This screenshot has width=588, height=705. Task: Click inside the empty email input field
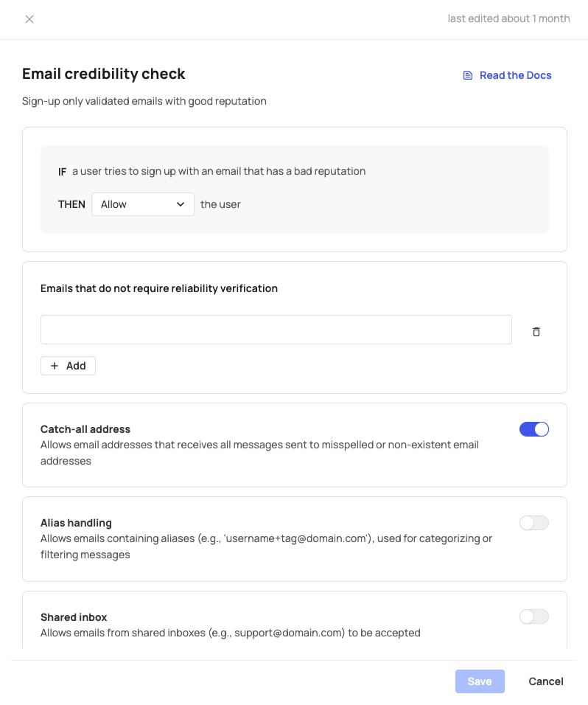[276, 329]
